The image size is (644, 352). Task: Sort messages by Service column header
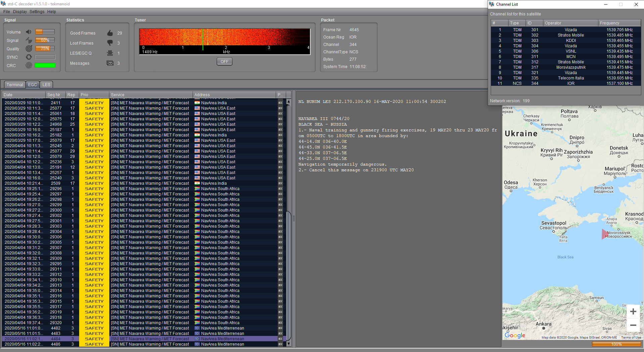[151, 95]
